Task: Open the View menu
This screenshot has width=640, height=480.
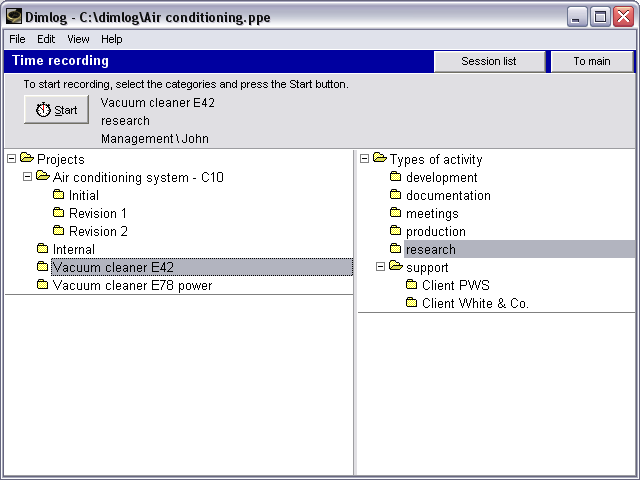Action: [x=78, y=39]
